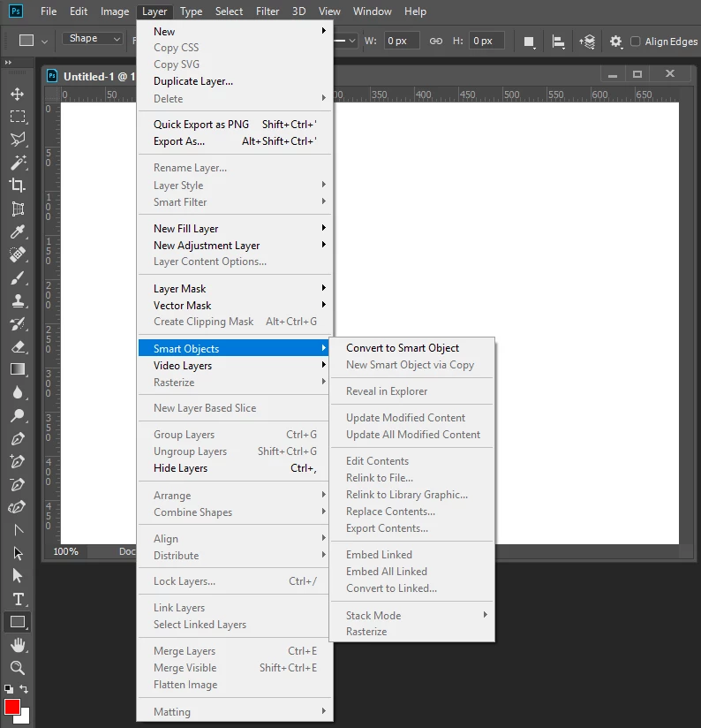Open the Shape mode dropdown
Image resolution: width=701 pixels, height=728 pixels.
click(93, 39)
